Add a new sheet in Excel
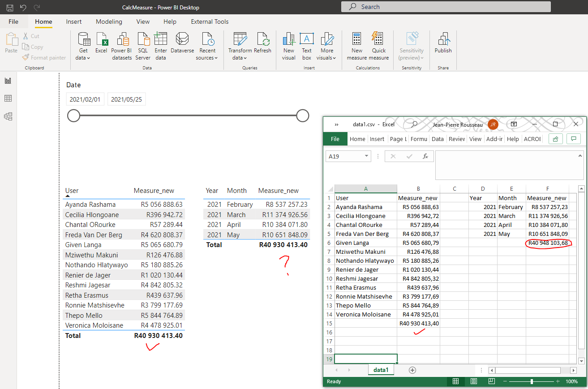Screen dimensions: 588x389 (x=412, y=370)
